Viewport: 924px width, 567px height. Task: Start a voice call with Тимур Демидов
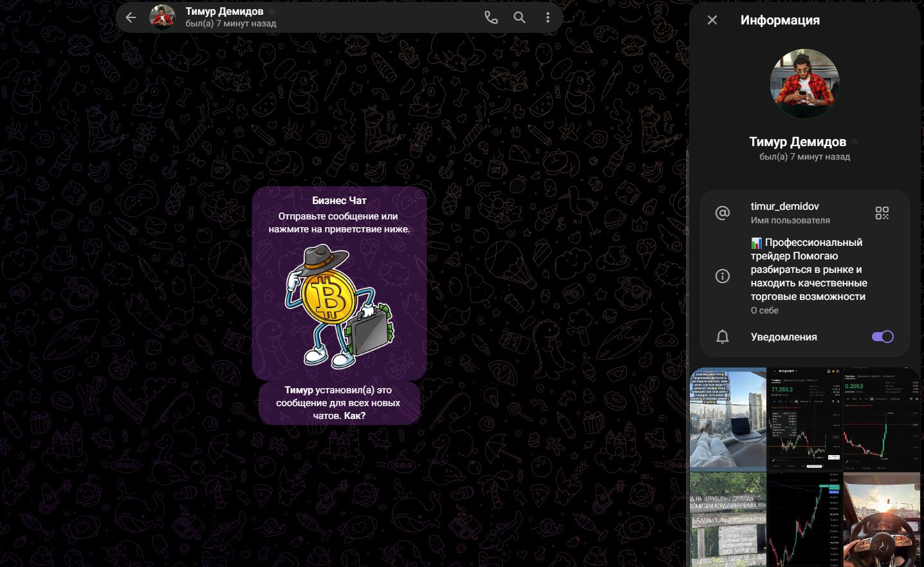click(491, 18)
